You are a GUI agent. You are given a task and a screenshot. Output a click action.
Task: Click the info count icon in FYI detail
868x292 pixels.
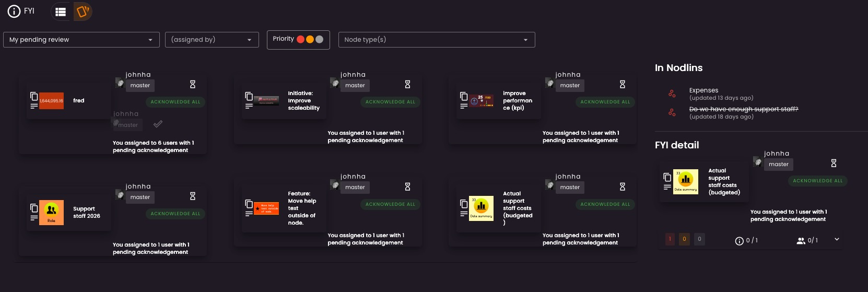(739, 241)
